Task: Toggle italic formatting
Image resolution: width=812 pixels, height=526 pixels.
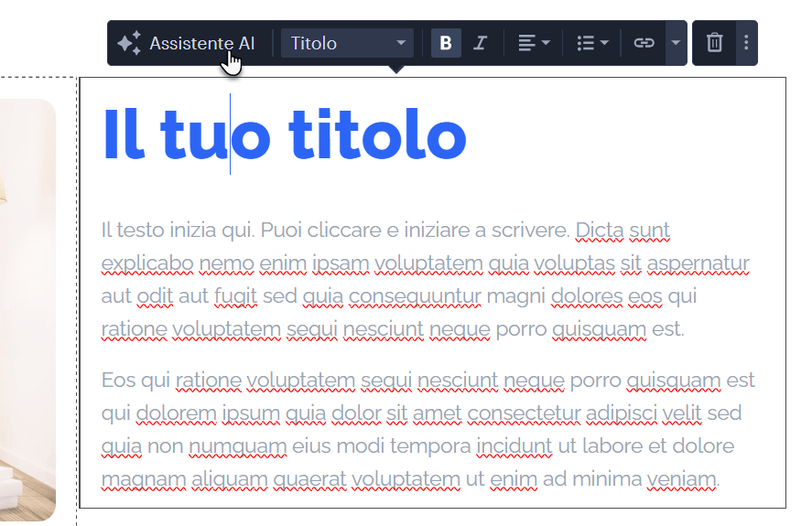Action: point(480,43)
